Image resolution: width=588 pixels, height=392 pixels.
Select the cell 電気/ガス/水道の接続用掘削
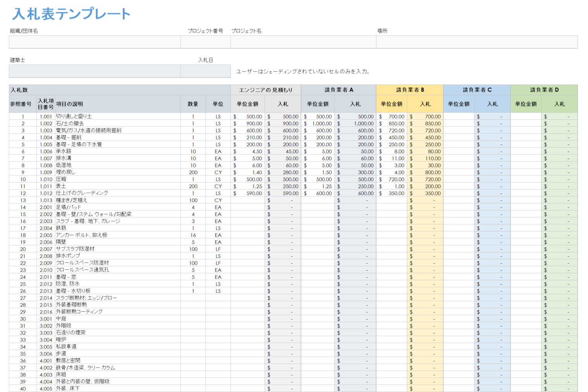tap(118, 130)
